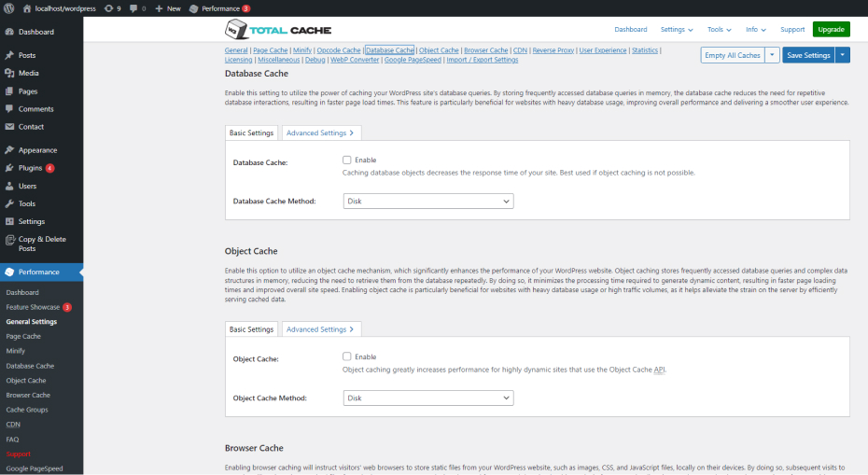Open the Performance cube icon in the admin bar
868x475 pixels.
pos(193,8)
